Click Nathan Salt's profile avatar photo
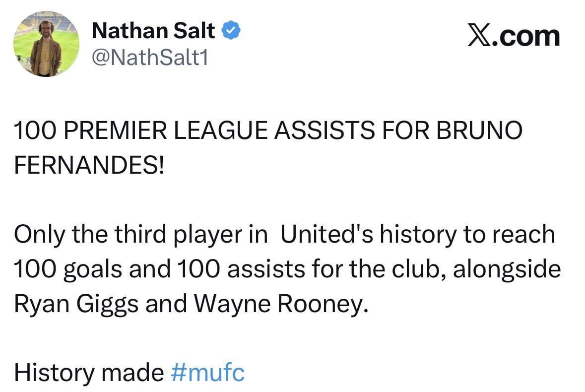This screenshot has height=392, width=585. click(46, 44)
